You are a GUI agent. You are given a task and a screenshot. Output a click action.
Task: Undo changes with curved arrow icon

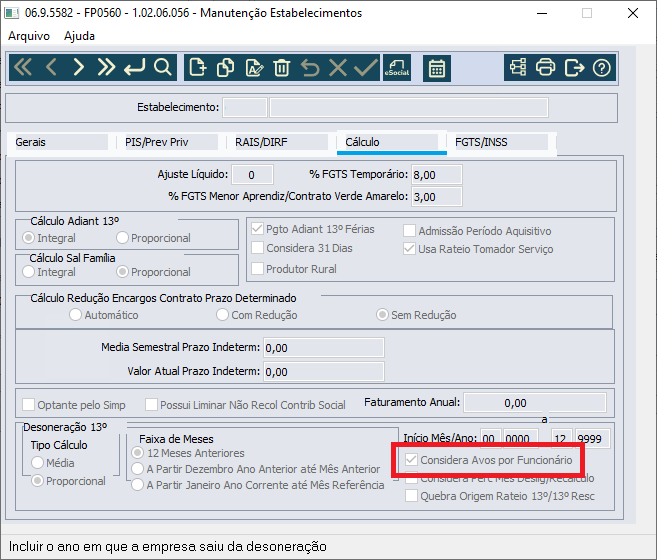310,67
